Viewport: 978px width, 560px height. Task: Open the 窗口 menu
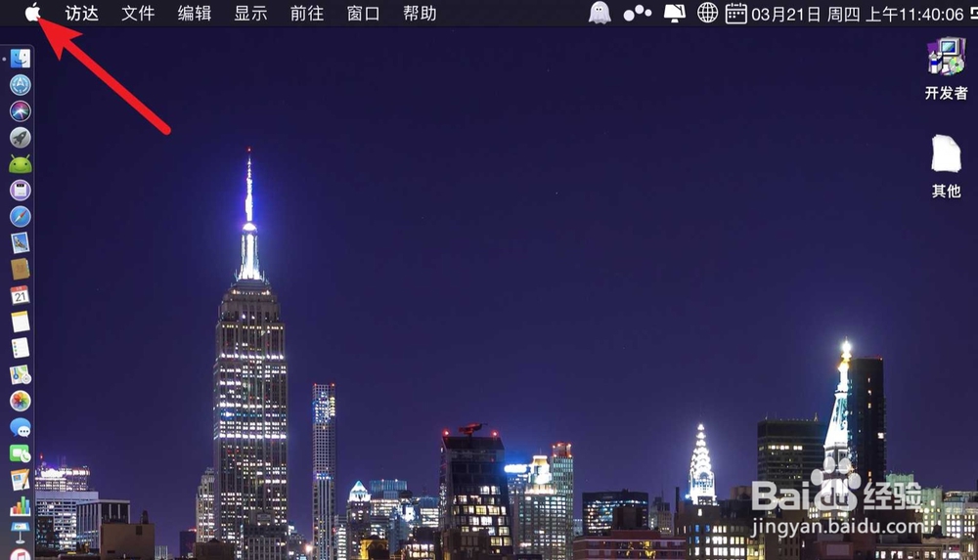[363, 13]
